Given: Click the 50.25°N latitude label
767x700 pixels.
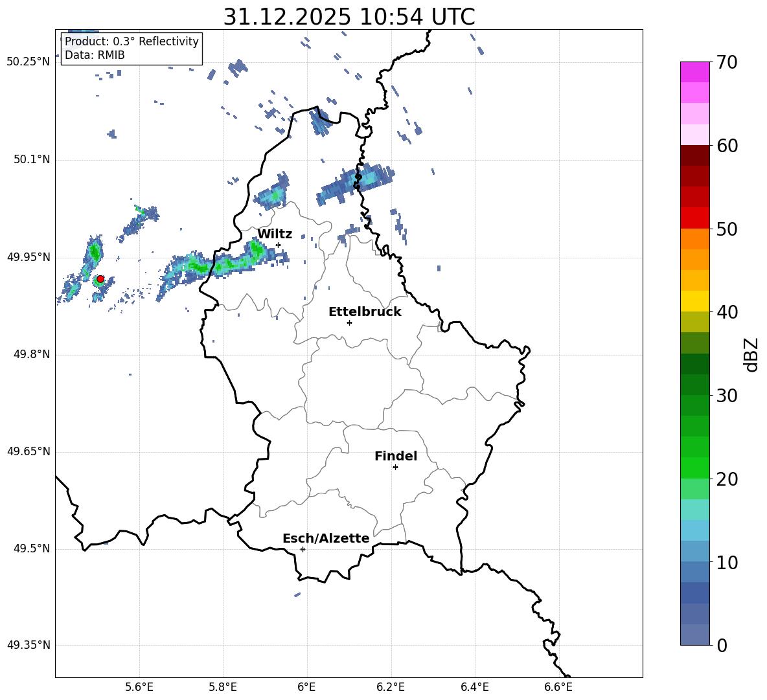Looking at the screenshot, I should pyautogui.click(x=29, y=62).
